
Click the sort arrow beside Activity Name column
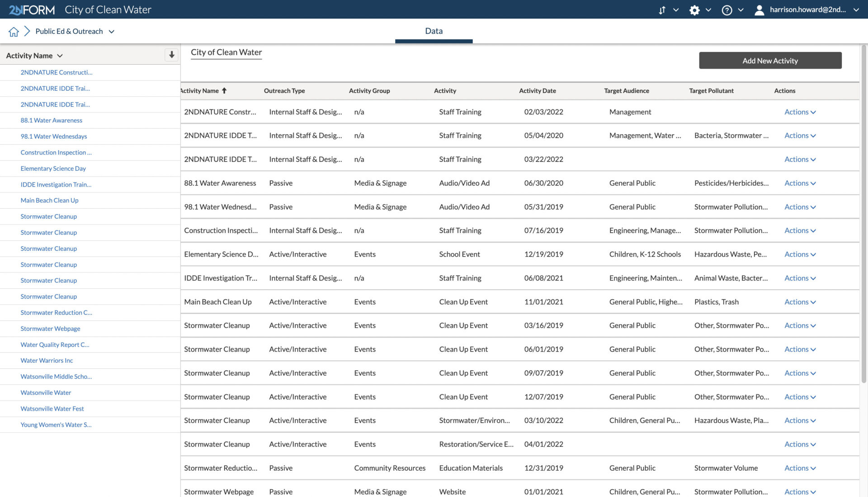tap(224, 91)
